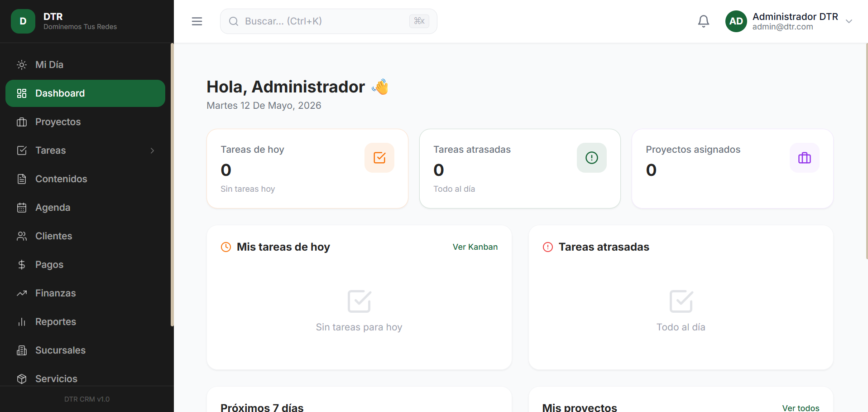Open the user account dropdown chevron
This screenshot has height=412, width=868.
849,21
